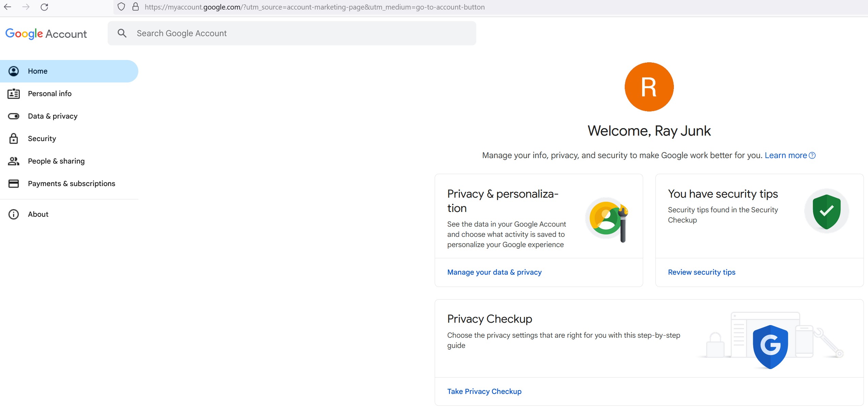868x413 pixels.
Task: Open the Security sidebar section
Action: [x=42, y=139]
